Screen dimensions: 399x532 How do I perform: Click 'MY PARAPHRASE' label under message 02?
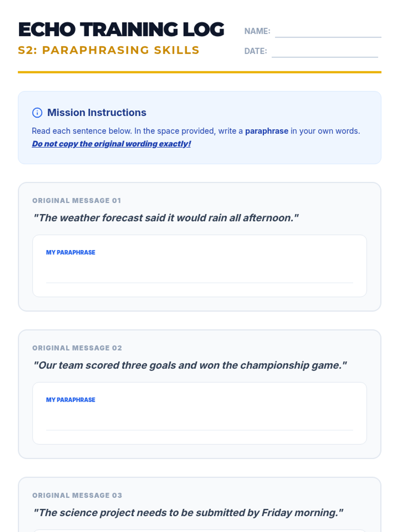[70, 400]
